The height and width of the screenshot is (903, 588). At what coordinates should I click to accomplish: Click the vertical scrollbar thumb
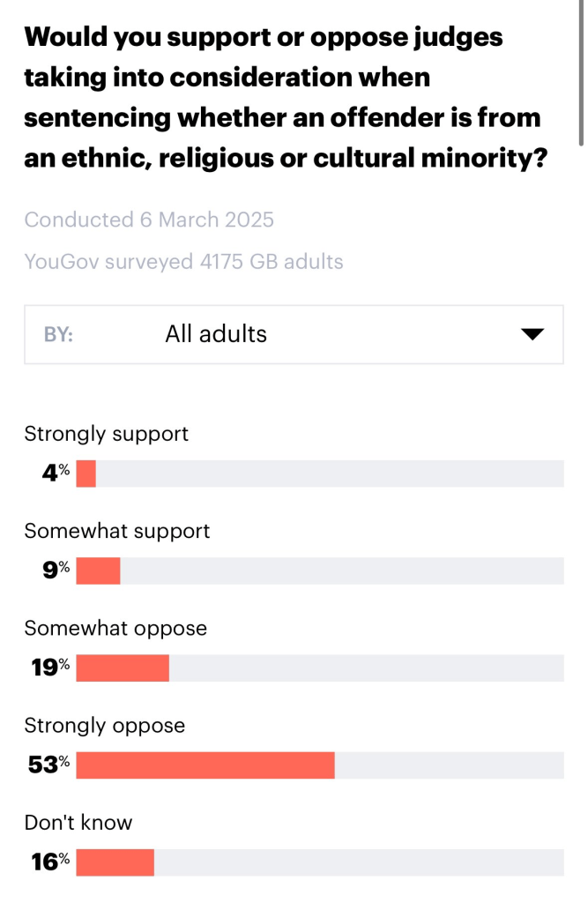581,71
